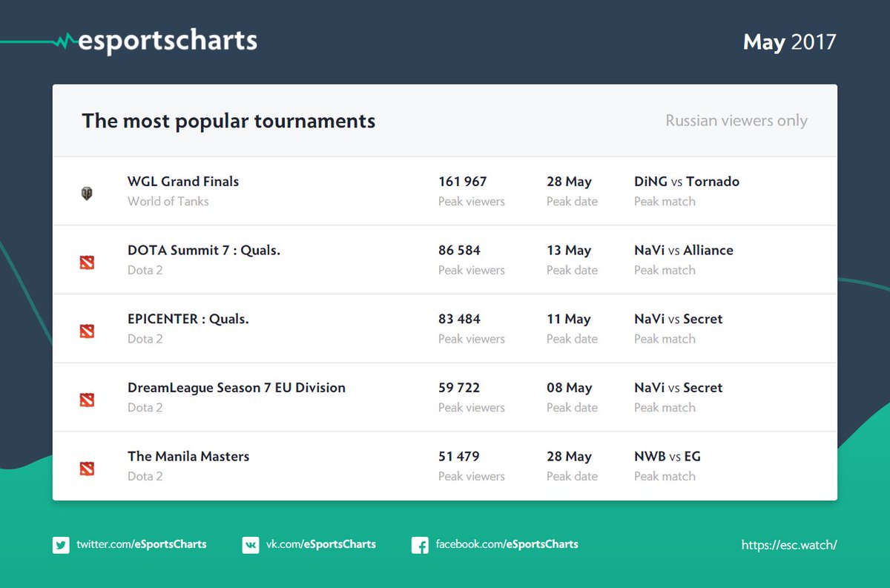890x588 pixels.
Task: Click the 11 May peak date
Action: click(x=569, y=320)
